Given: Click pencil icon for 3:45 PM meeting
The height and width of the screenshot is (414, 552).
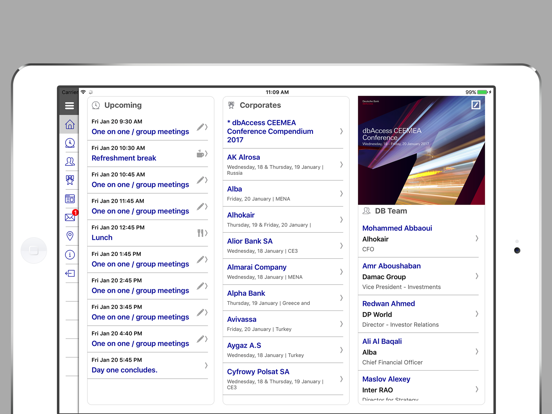Looking at the screenshot, I should [200, 312].
